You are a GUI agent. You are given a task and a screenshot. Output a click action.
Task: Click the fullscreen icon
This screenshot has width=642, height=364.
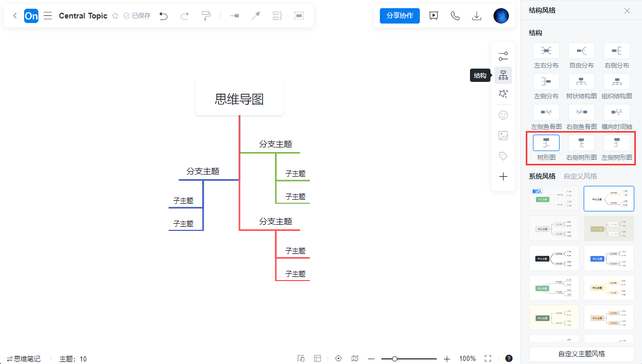488,359
